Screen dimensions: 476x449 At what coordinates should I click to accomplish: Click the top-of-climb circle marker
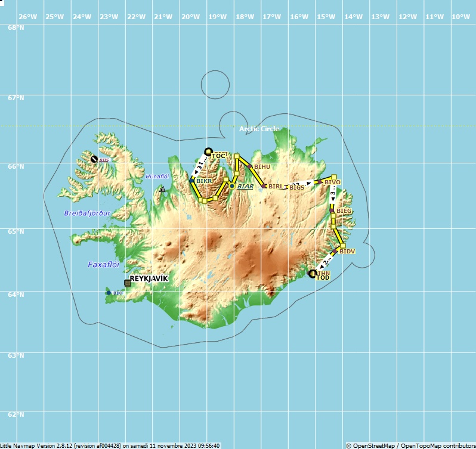point(208,151)
